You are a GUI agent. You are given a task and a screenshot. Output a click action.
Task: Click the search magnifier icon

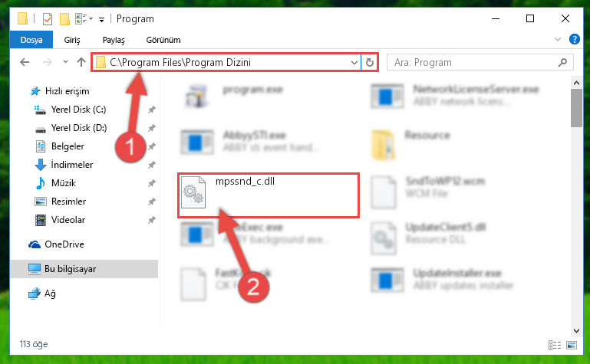coord(562,62)
